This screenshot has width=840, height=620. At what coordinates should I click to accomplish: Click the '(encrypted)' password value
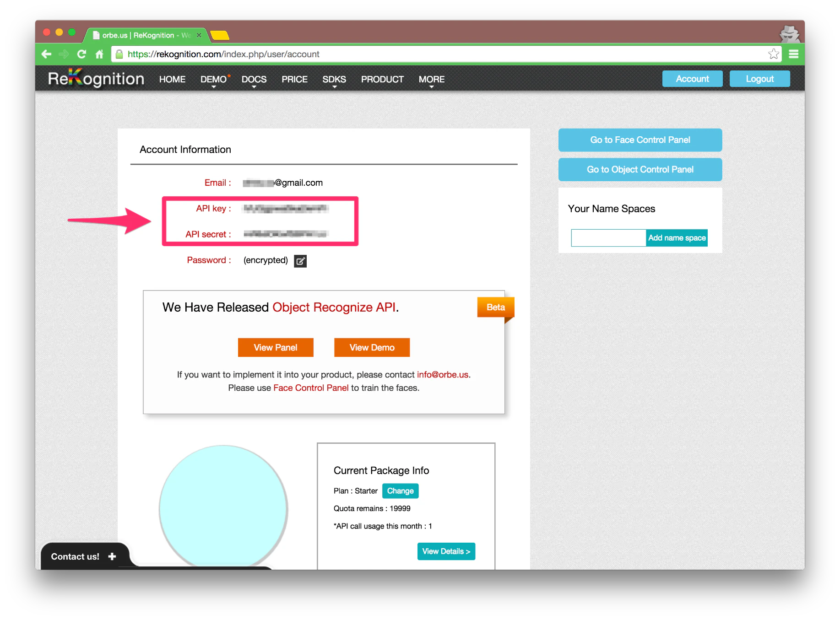266,260
